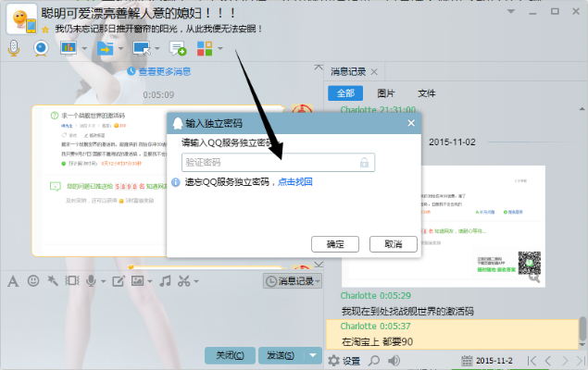
Task: Select the 消息记录 tab
Action: click(x=348, y=72)
